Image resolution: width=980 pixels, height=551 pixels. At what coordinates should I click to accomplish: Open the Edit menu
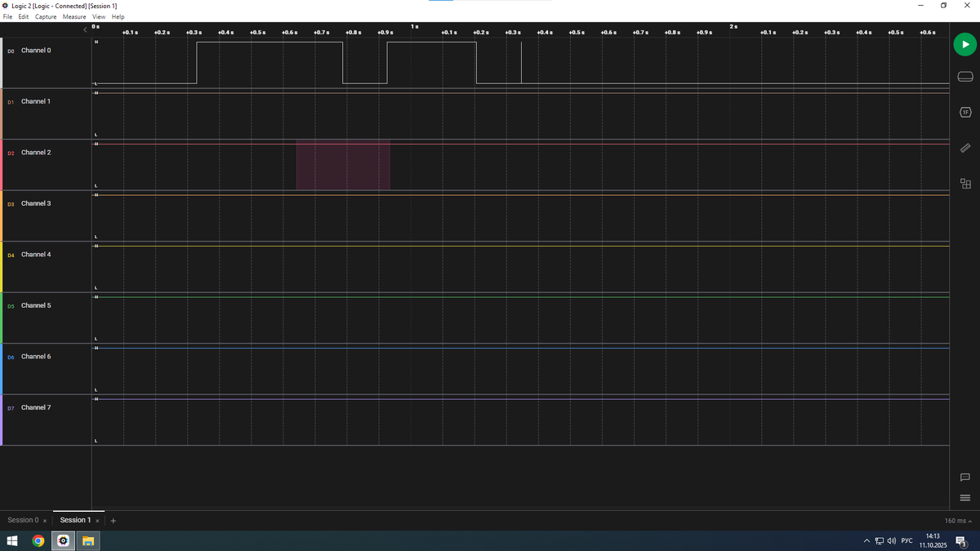click(24, 16)
